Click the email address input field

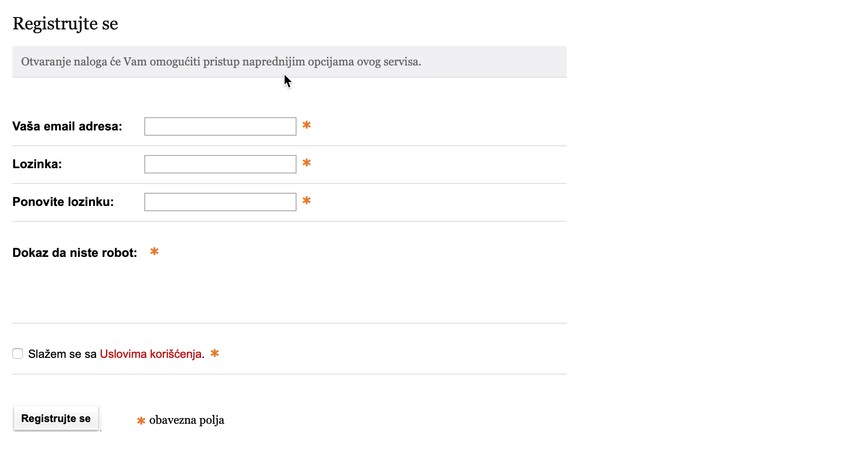point(220,126)
